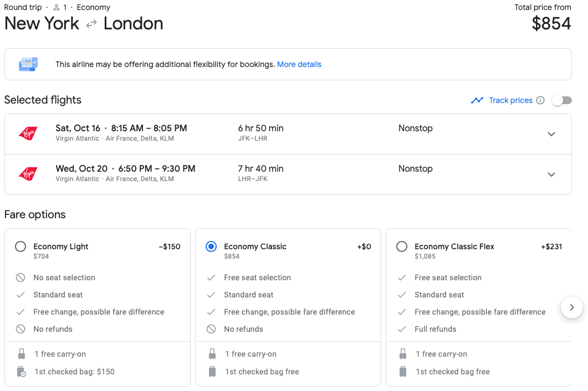Click the round-trip swap arrows icon

(x=91, y=24)
